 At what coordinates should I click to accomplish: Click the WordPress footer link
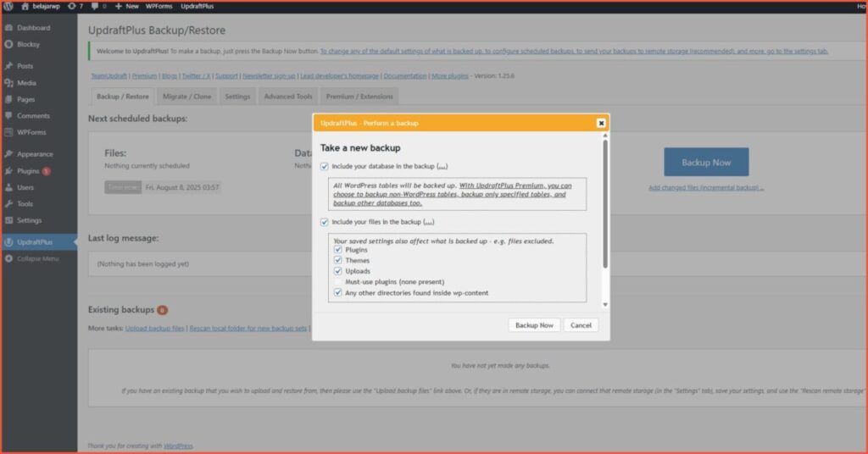178,446
